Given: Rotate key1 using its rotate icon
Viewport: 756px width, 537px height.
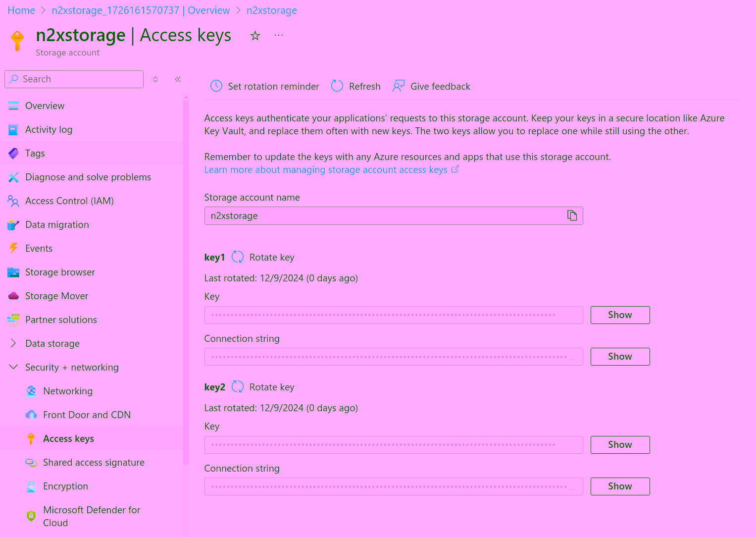Looking at the screenshot, I should 237,257.
